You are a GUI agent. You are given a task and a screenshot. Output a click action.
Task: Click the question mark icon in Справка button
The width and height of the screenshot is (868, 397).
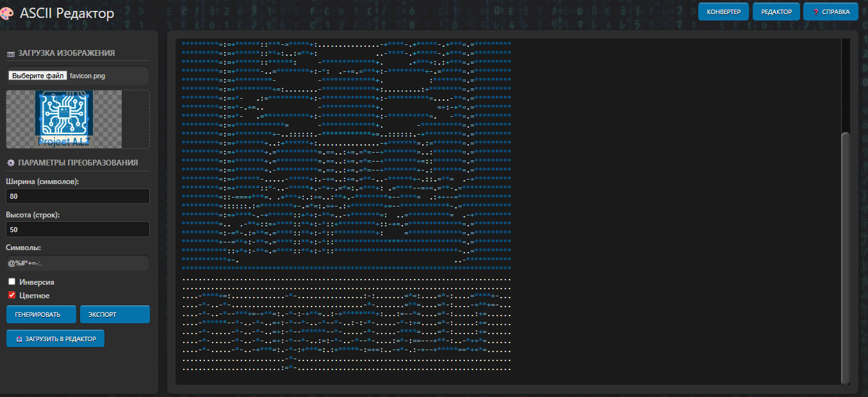(815, 12)
